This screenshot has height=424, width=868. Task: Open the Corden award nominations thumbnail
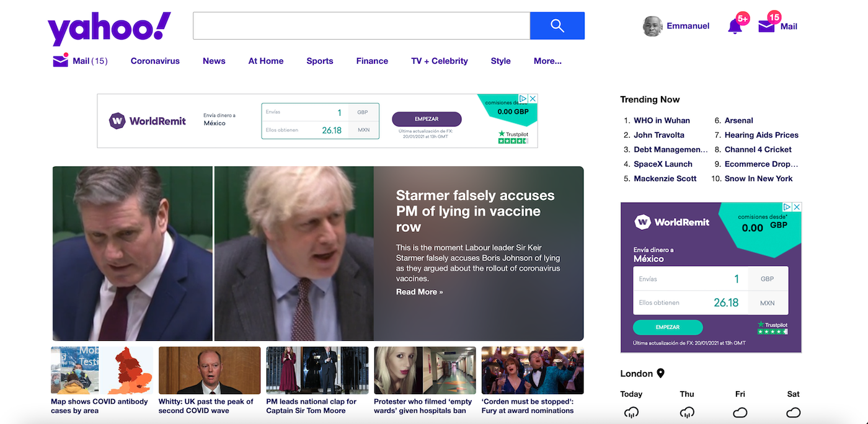[533, 371]
